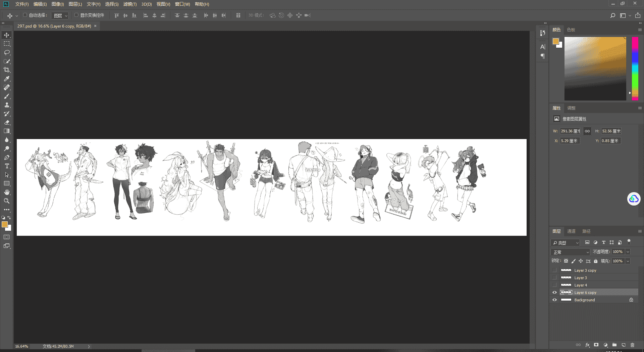Click the link width and height button

tap(587, 131)
